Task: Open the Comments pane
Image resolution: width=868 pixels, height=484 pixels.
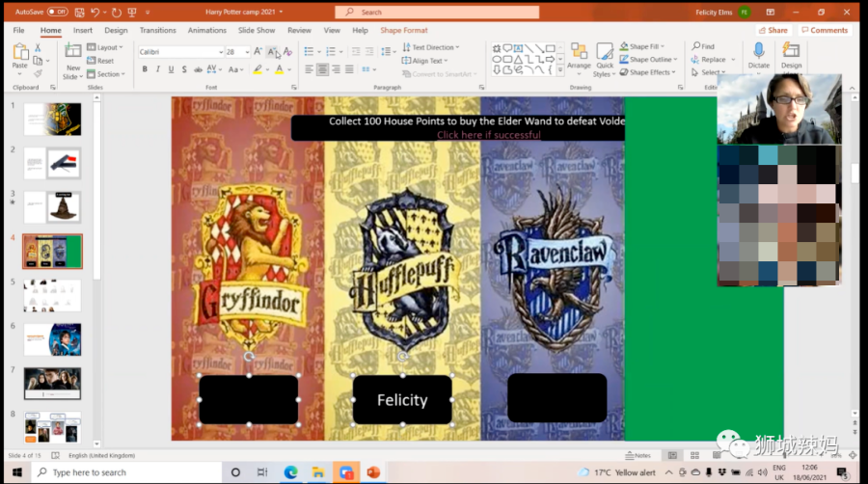Action: click(x=825, y=31)
